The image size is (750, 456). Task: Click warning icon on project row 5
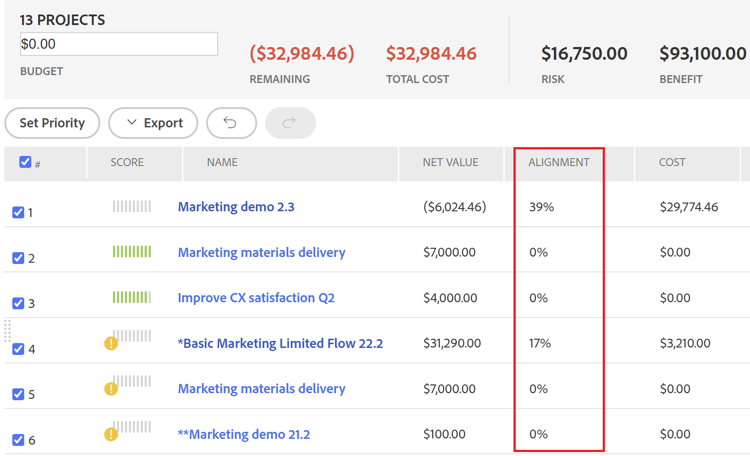click(x=111, y=389)
